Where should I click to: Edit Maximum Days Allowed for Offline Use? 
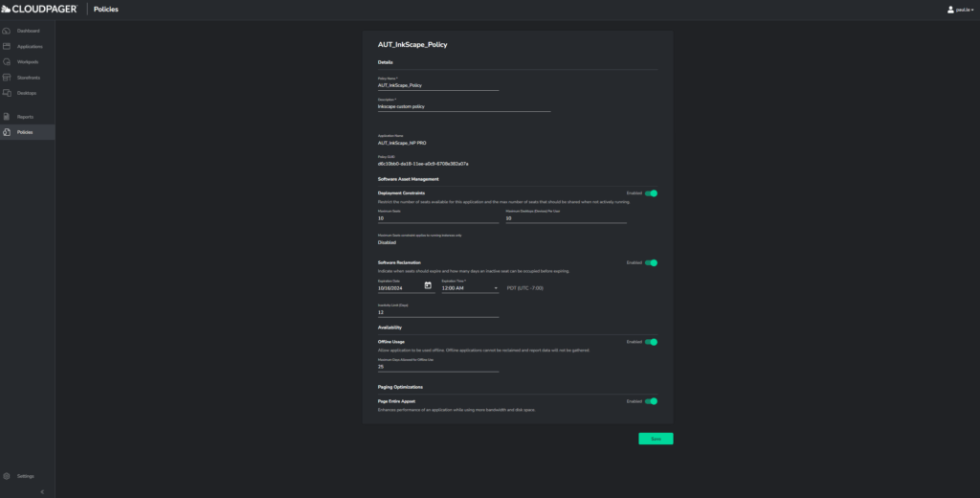pos(438,367)
